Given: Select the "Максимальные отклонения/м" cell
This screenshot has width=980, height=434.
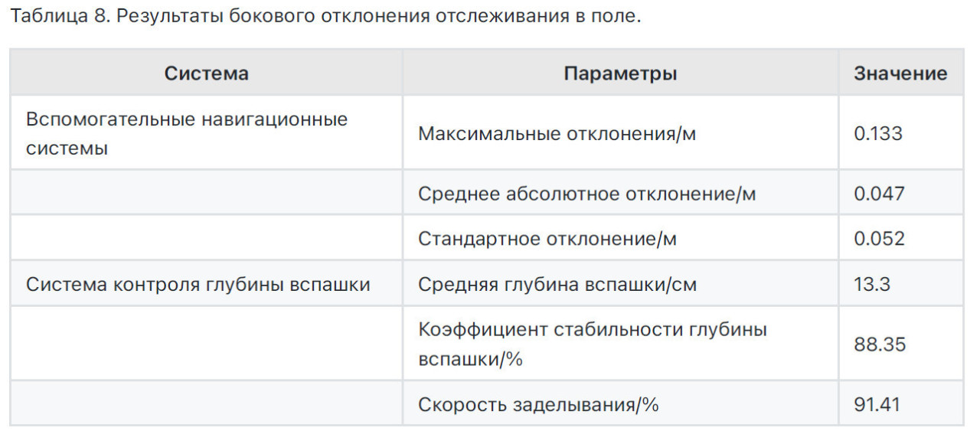Looking at the screenshot, I should tap(557, 134).
